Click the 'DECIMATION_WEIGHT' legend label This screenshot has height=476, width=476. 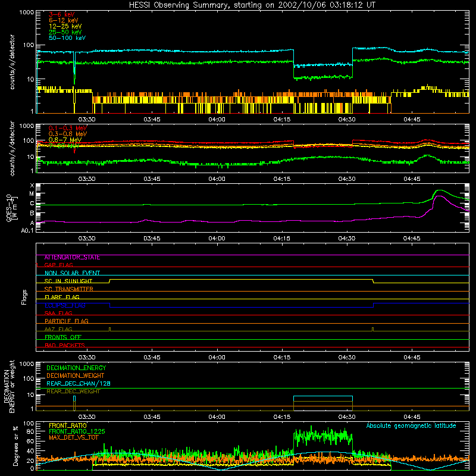pos(76,376)
